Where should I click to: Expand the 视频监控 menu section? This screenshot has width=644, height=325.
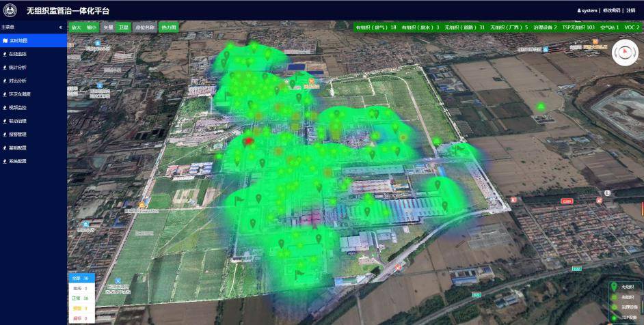[18, 108]
